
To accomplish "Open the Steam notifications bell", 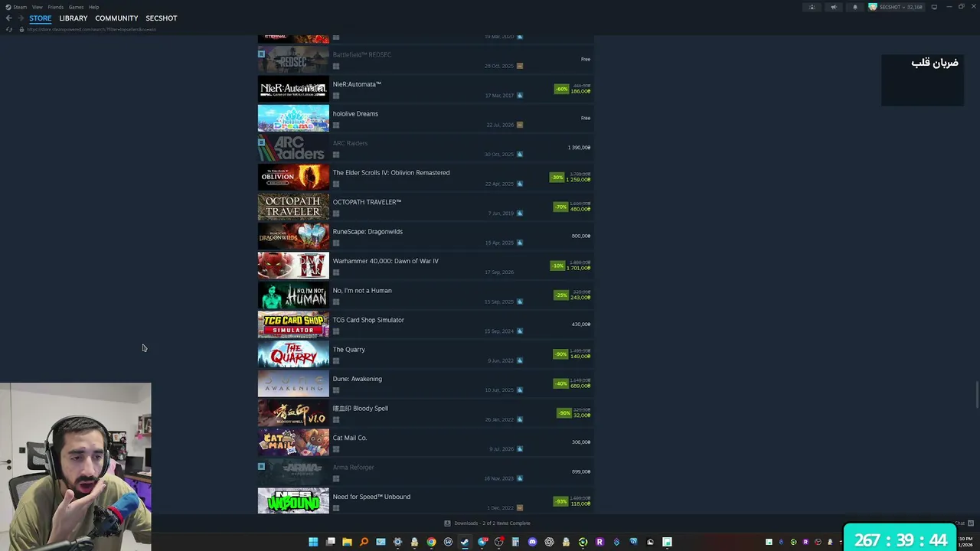I will (855, 7).
